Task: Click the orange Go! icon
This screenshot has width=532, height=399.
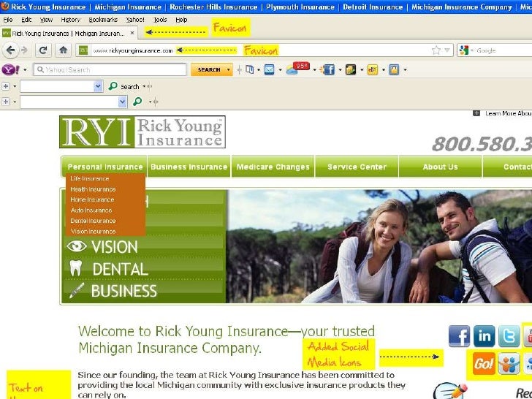Action: (x=484, y=364)
